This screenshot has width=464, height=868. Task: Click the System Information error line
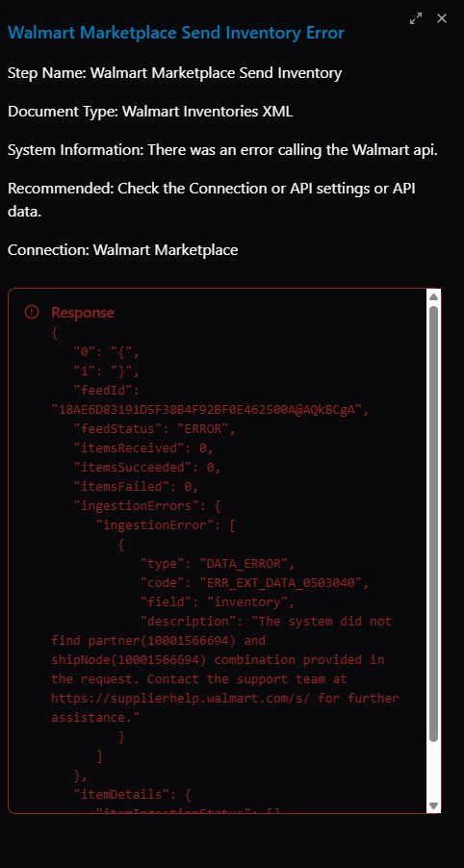tap(222, 150)
